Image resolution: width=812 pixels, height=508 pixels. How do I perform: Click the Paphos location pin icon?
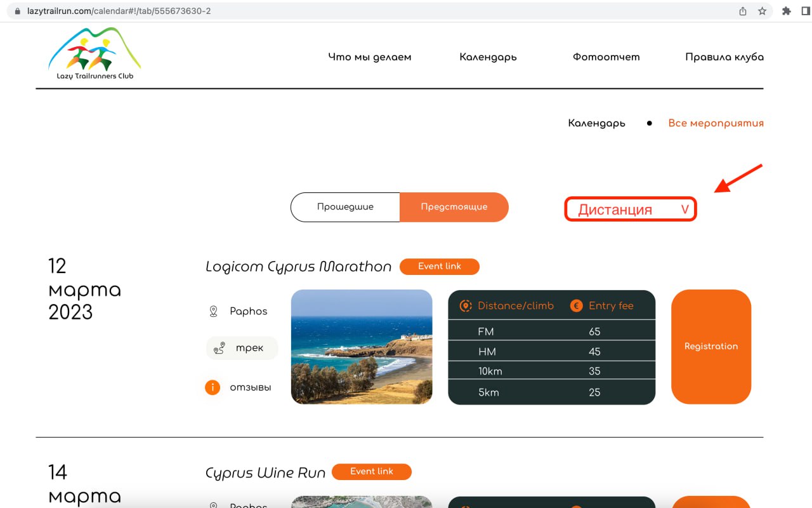coord(214,311)
